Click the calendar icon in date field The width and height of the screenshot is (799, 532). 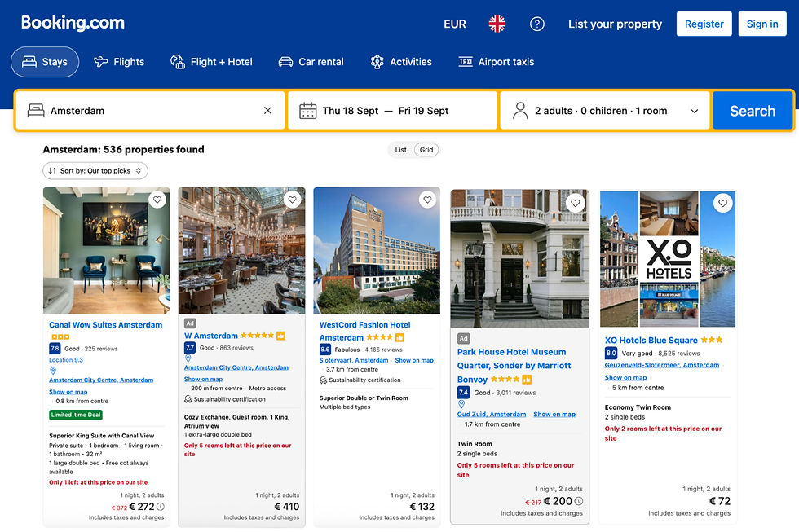tap(308, 111)
